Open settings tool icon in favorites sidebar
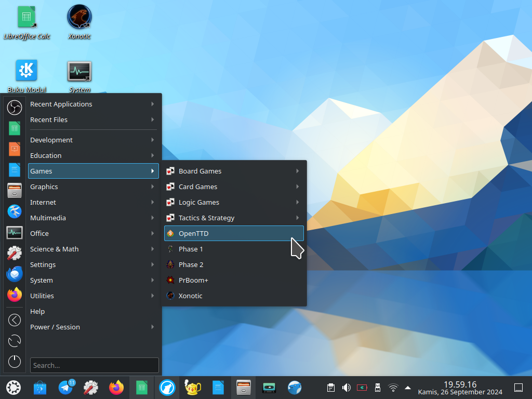Image resolution: width=532 pixels, height=399 pixels. 14,253
